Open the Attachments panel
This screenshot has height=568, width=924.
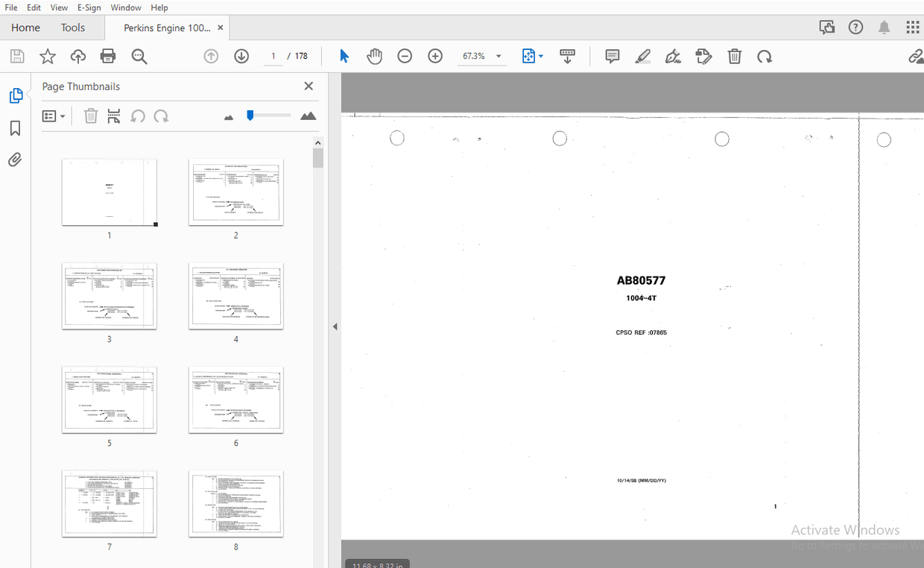coord(15,160)
